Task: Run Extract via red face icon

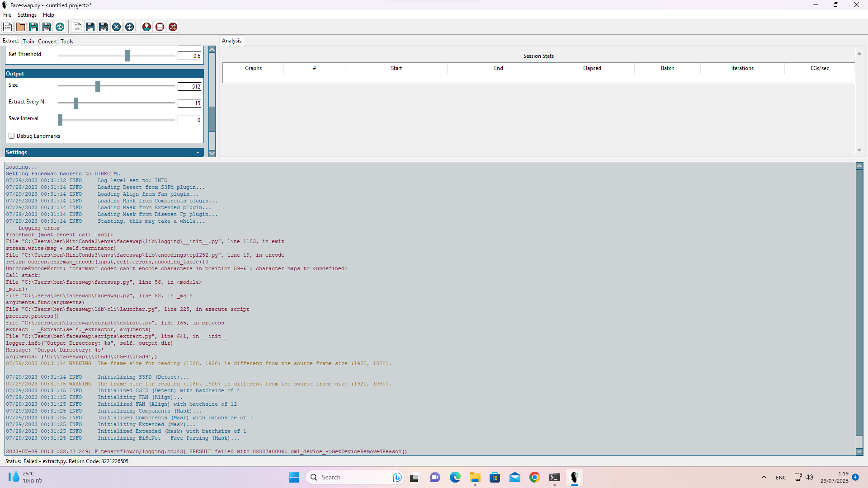Action: [147, 27]
